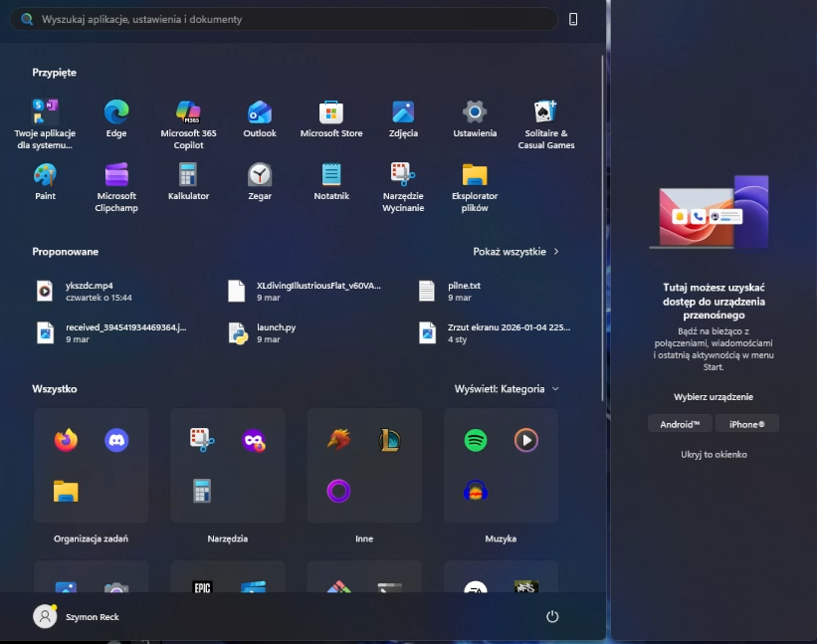This screenshot has width=817, height=644.
Task: Open the purple ring app in Inne
Action: (x=338, y=491)
